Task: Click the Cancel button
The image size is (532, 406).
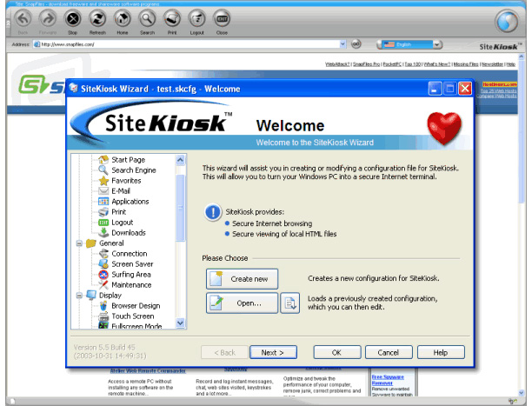Action: (389, 352)
